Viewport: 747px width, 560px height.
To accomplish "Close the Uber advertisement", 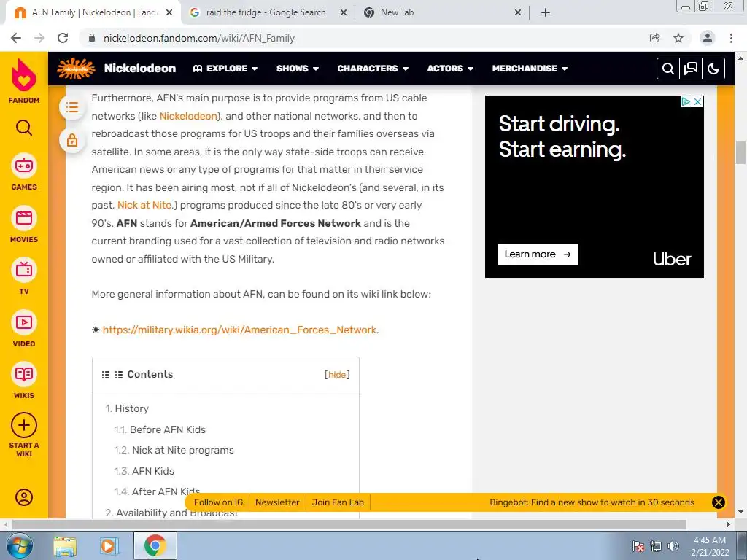I will coord(697,101).
